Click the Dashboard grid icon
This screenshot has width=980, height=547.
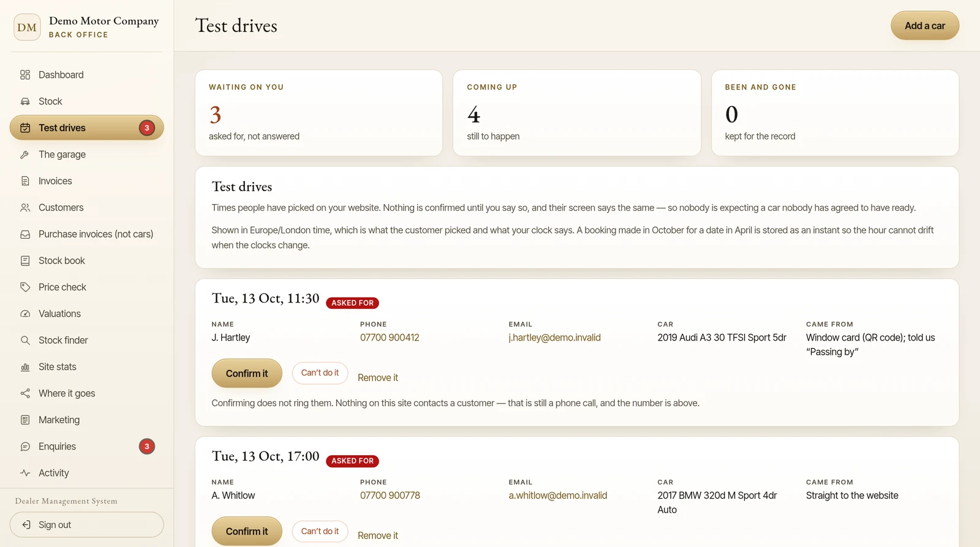[x=25, y=75]
